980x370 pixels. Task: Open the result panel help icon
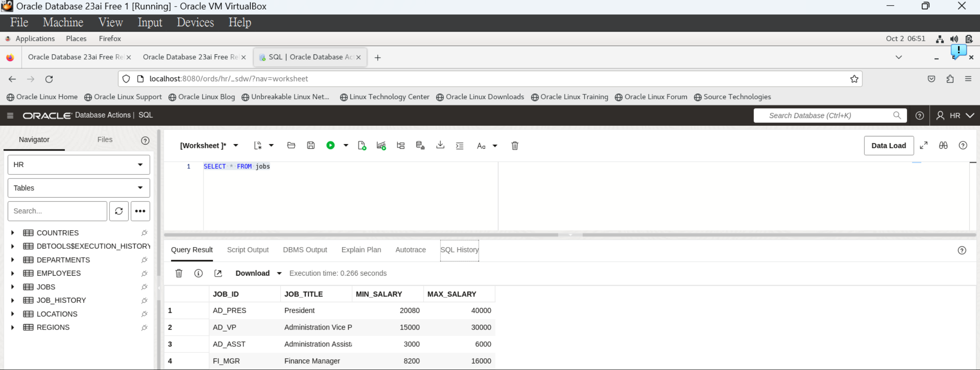pos(962,250)
